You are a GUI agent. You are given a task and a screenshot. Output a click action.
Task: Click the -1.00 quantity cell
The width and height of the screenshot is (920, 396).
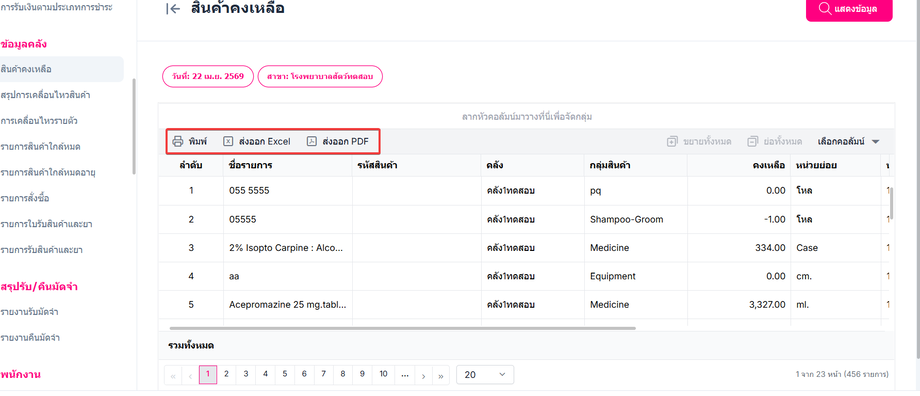click(739, 219)
